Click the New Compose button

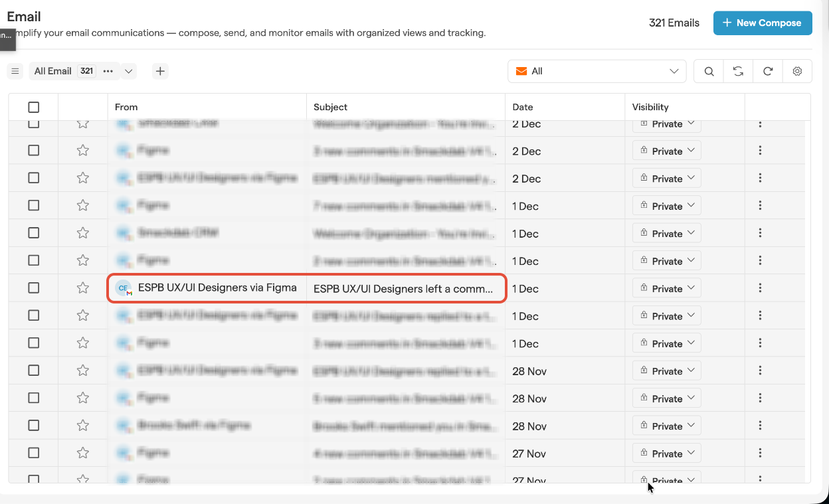(x=762, y=23)
